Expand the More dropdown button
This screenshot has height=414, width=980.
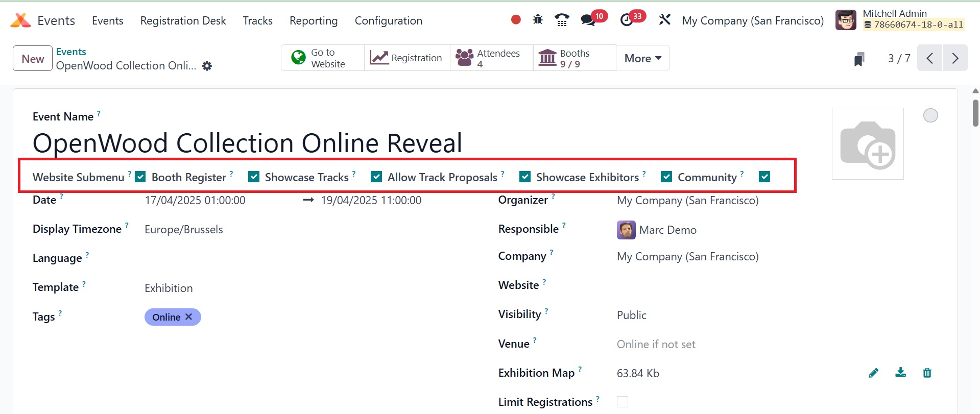tap(643, 58)
